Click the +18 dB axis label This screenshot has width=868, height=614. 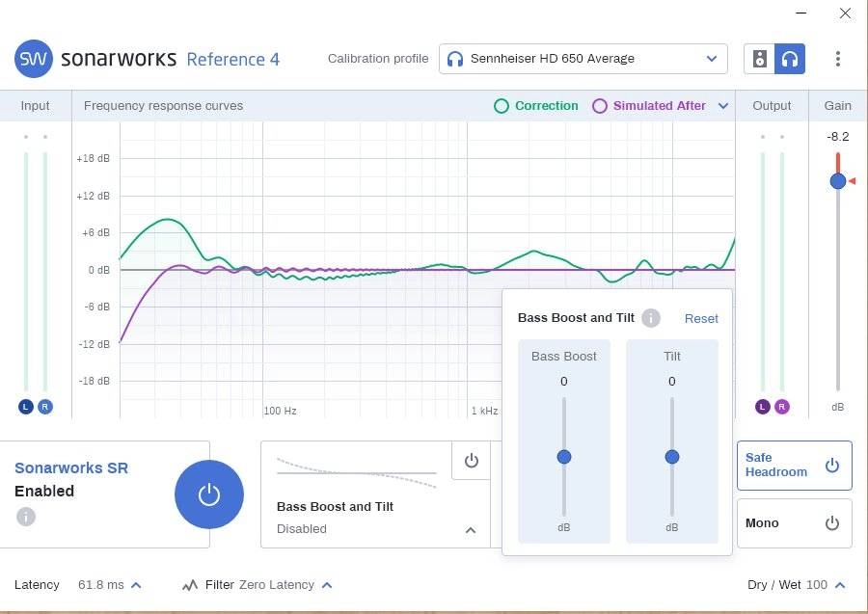(x=93, y=158)
